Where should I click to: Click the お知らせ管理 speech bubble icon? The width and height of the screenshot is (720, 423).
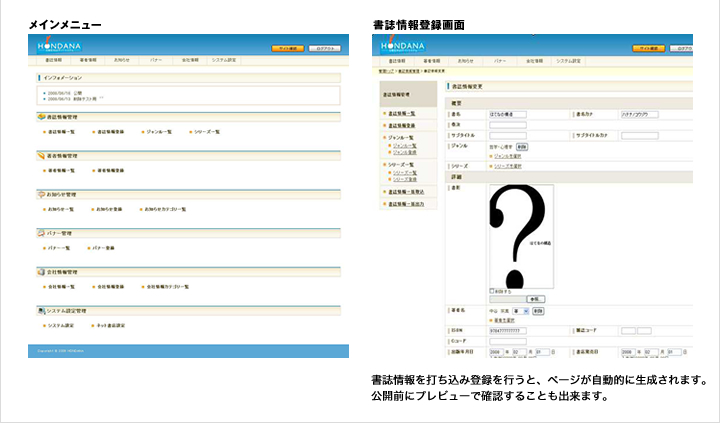pos(41,194)
